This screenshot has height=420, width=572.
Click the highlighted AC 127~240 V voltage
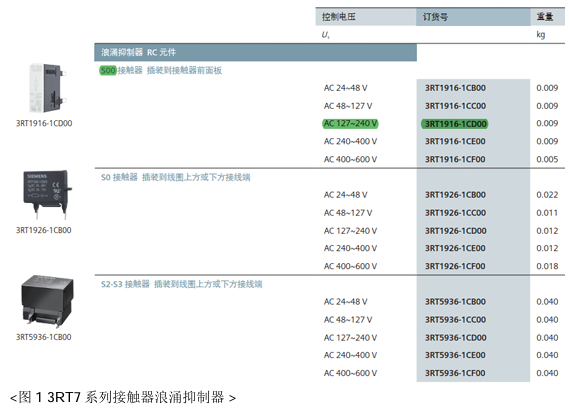pos(350,124)
